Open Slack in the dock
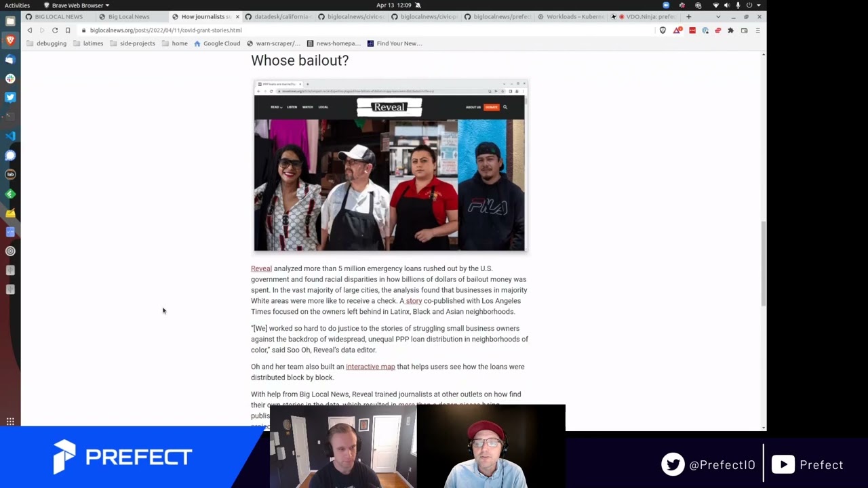The image size is (868, 488). pos(10,78)
